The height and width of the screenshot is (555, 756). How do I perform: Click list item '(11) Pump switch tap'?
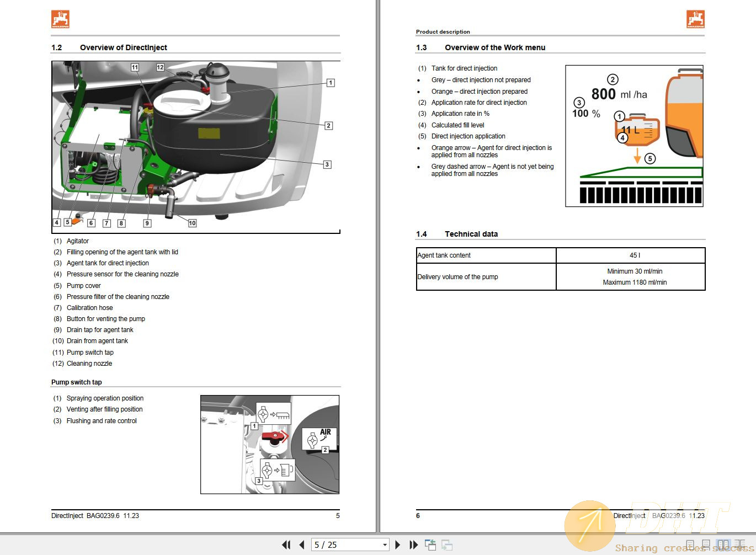(x=83, y=353)
